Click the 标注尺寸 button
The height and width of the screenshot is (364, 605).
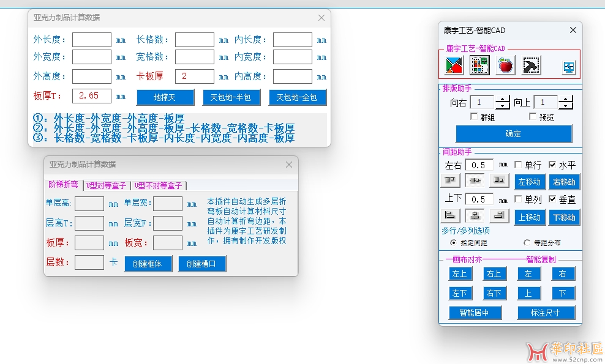click(546, 313)
